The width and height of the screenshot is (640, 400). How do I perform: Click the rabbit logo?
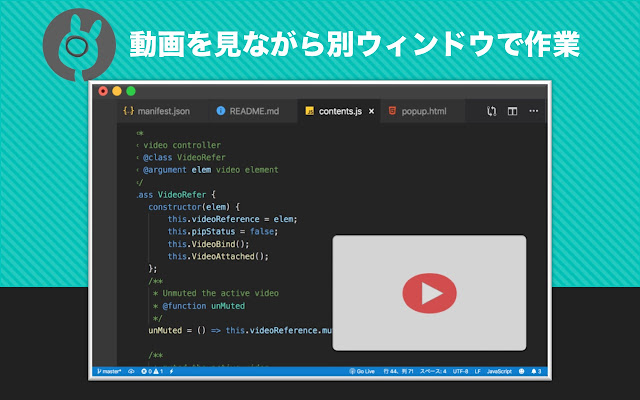click(79, 45)
